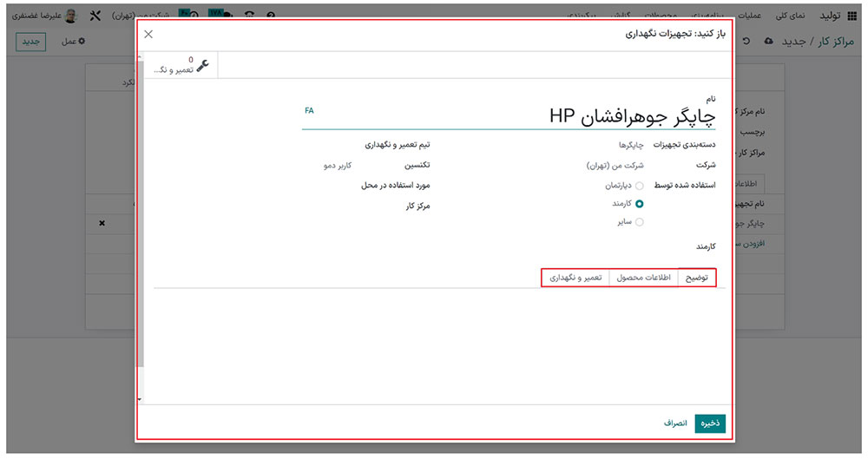Click the discard changes undo icon
Screen dimensions: 868x459
[746, 42]
